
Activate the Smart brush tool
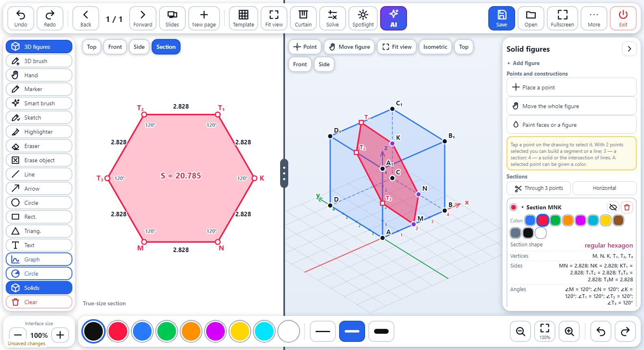pos(39,103)
